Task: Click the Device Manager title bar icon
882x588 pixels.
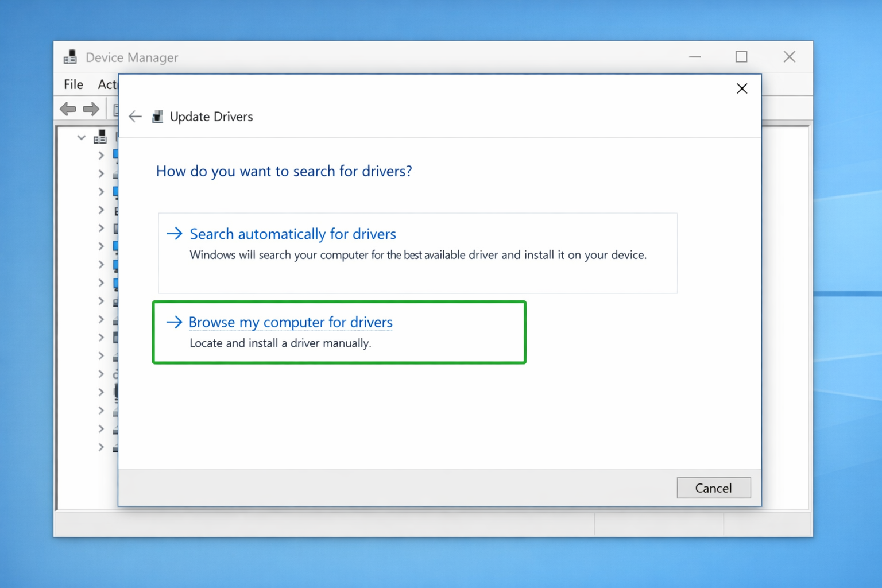Action: [x=70, y=56]
